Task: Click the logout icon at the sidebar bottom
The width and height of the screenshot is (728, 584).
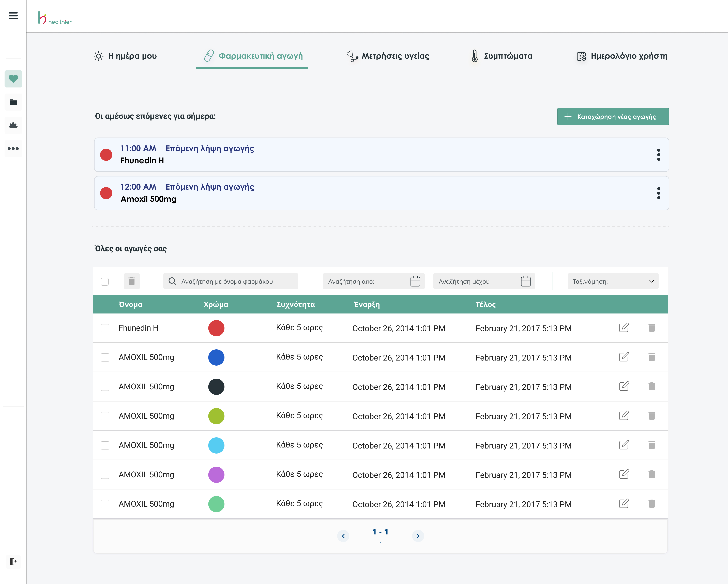Action: 13,561
